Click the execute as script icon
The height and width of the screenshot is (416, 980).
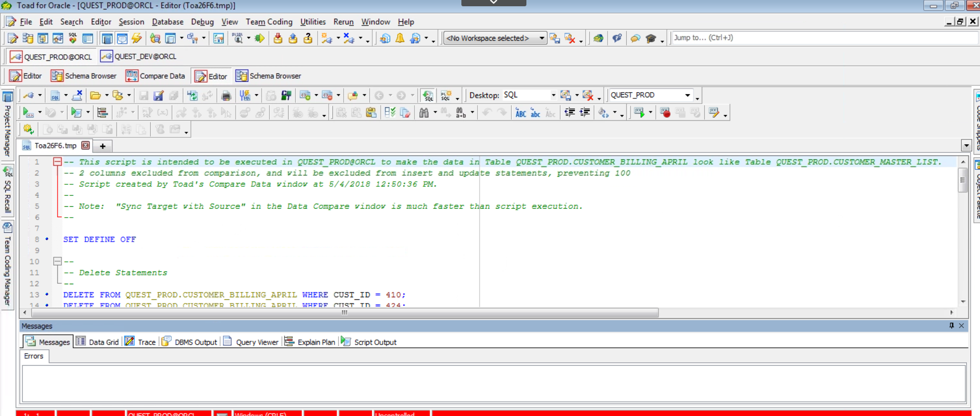(x=76, y=112)
